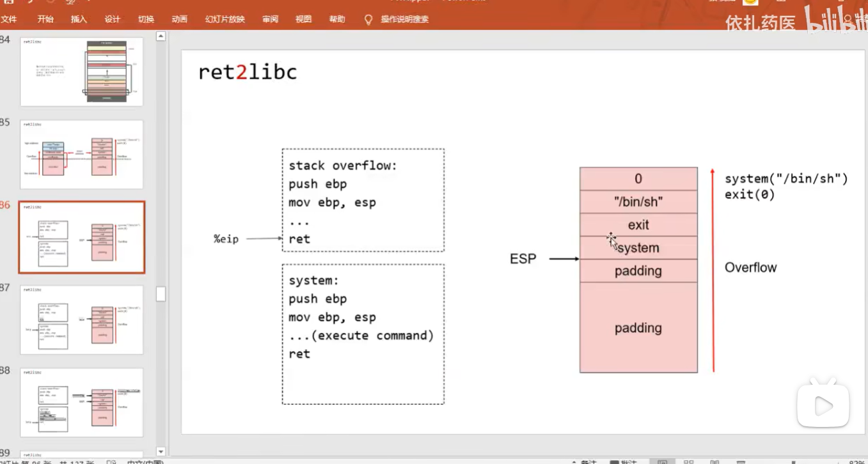This screenshot has width=868, height=464.
Task: Click the lightbulb icon beside 操作说明搜索
Action: click(x=368, y=20)
